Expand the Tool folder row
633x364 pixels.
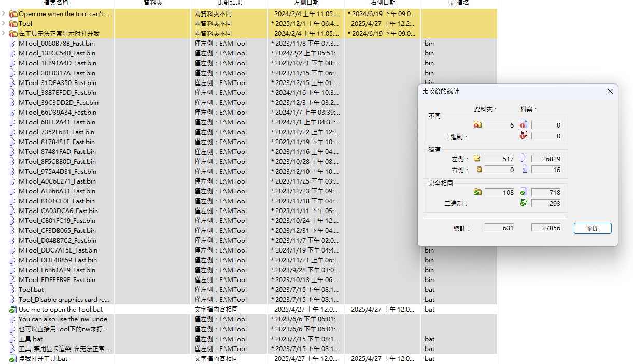tap(3, 23)
